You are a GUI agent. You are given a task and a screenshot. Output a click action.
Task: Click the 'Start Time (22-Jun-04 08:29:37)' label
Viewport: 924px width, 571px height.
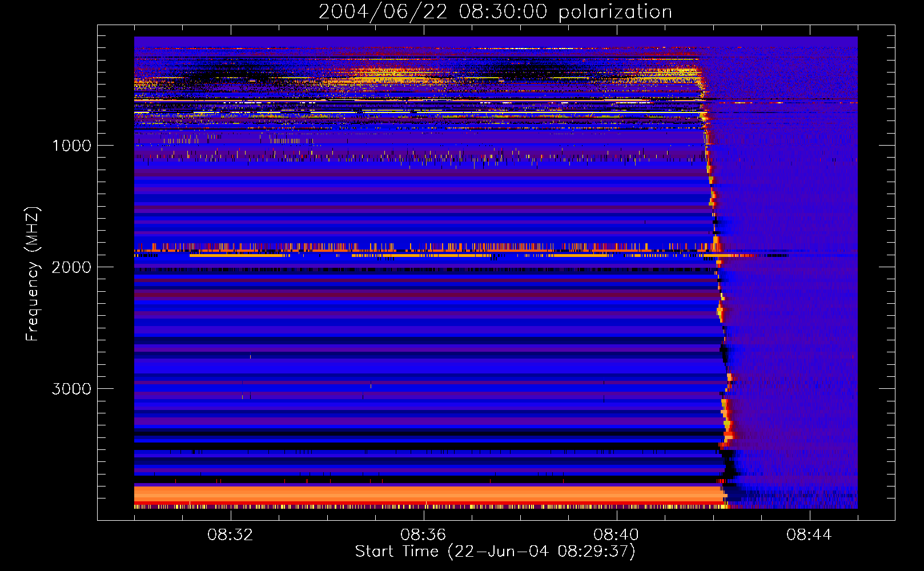point(495,552)
